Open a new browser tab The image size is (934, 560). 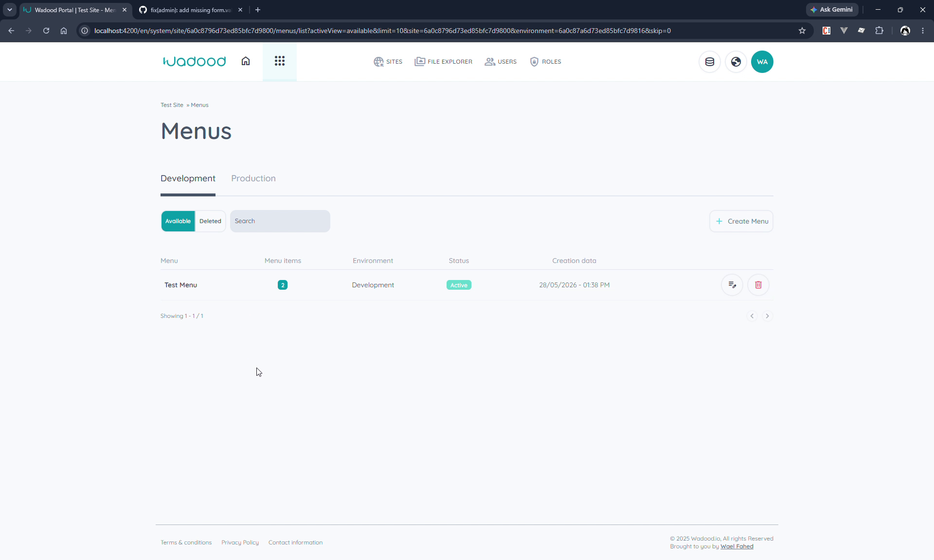(258, 10)
